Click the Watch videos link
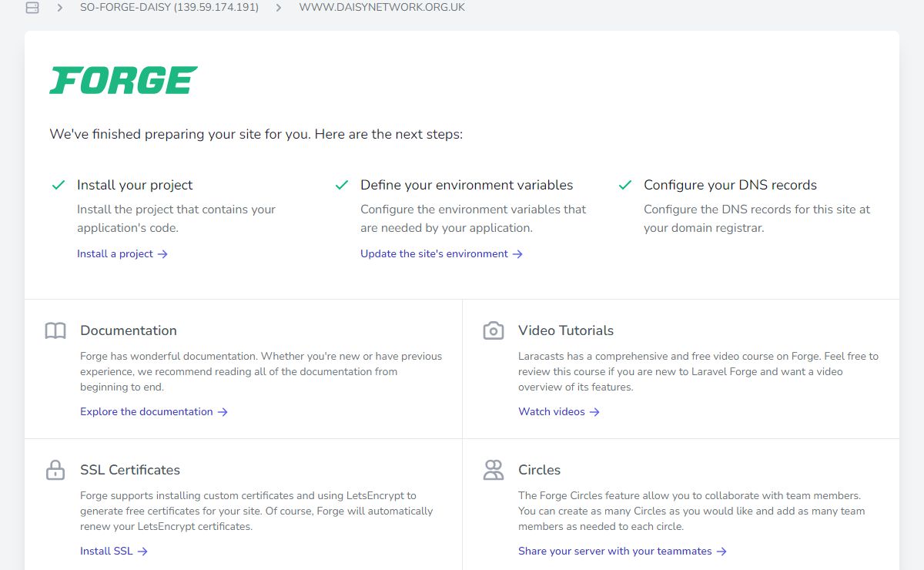Screen dimensions: 924x570 pyautogui.click(x=559, y=411)
